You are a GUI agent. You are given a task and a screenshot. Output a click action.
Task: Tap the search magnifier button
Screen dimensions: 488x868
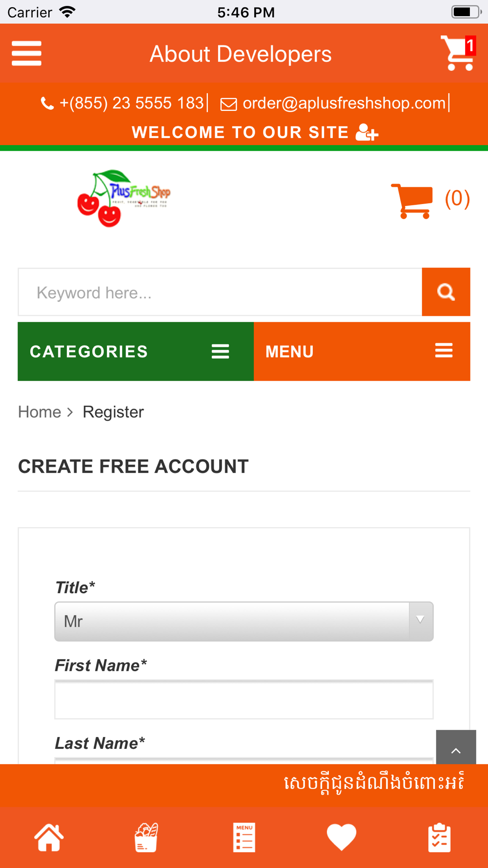pyautogui.click(x=446, y=292)
